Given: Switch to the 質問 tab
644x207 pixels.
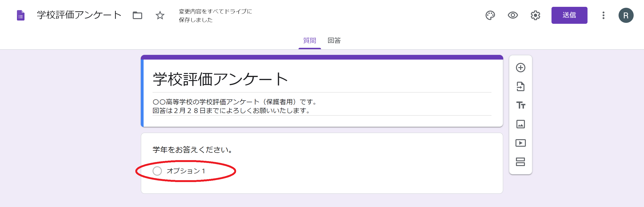Looking at the screenshot, I should tap(310, 40).
